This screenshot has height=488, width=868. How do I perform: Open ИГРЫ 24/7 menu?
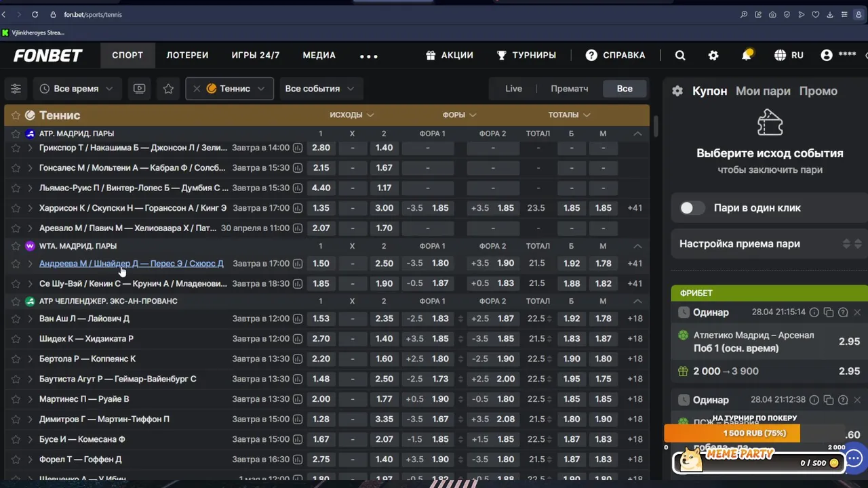coord(255,56)
